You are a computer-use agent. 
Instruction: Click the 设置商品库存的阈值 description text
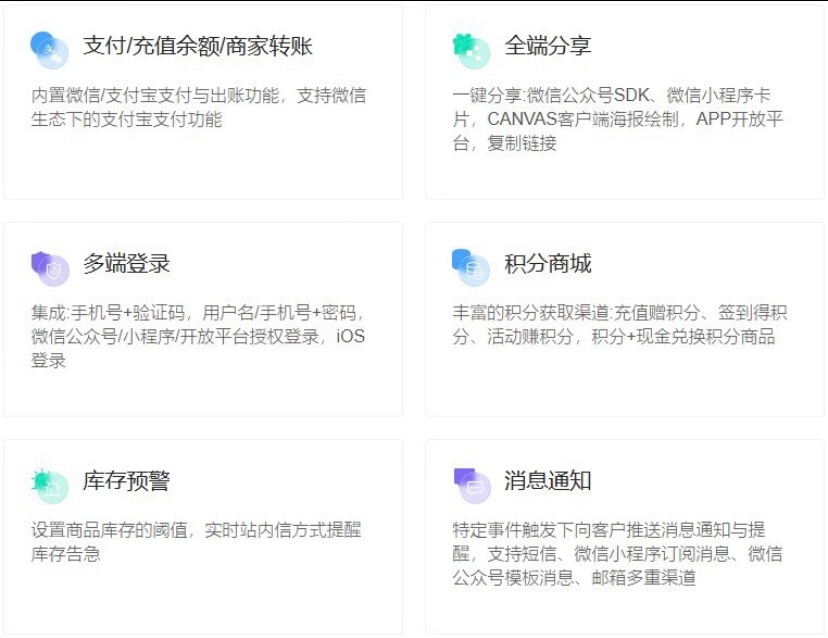[196, 541]
